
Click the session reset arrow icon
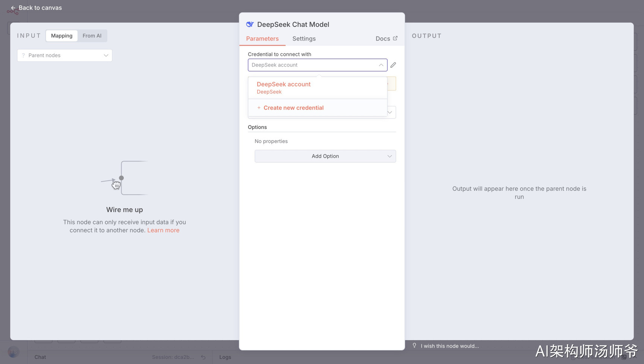(203, 357)
